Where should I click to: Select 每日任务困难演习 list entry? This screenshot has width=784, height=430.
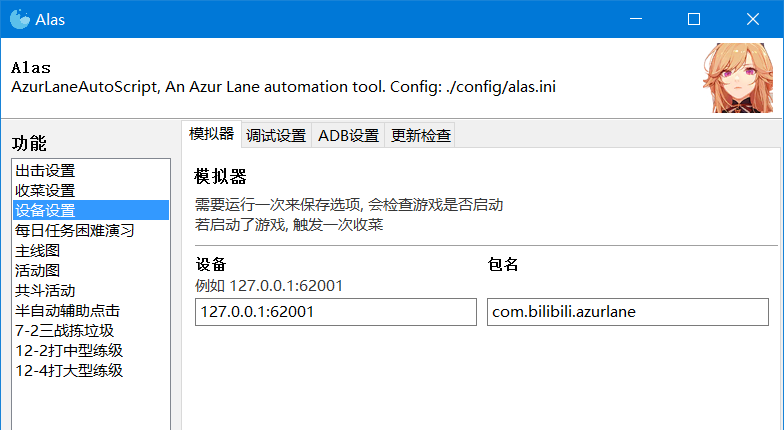tap(75, 231)
